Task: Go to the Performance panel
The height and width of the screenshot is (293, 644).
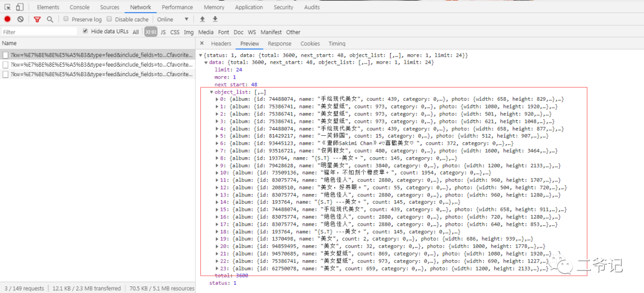Action: click(177, 7)
